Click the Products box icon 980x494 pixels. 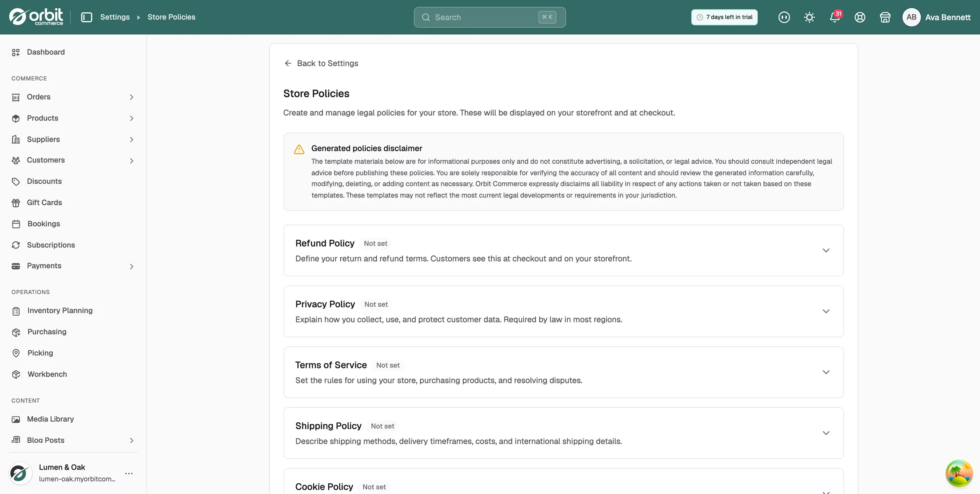pyautogui.click(x=16, y=118)
